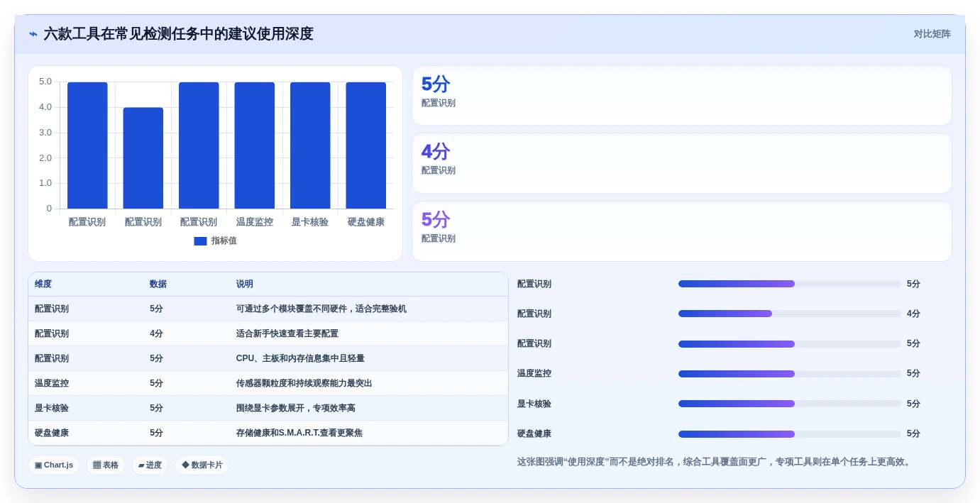This screenshot has height=503, width=980.
Task: Click the 1.0 y-axis tick label
Action: (x=45, y=183)
